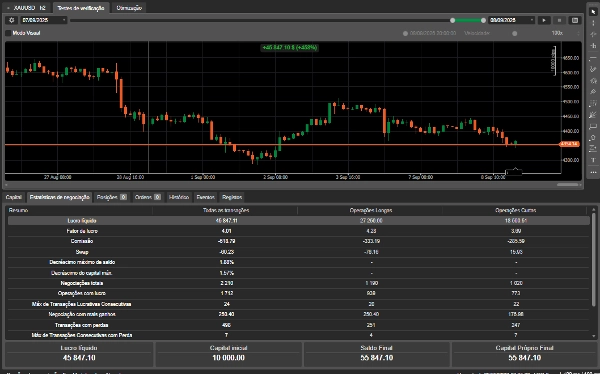
Task: Toggle the panel layout icon beside stop
Action: [x=575, y=20]
